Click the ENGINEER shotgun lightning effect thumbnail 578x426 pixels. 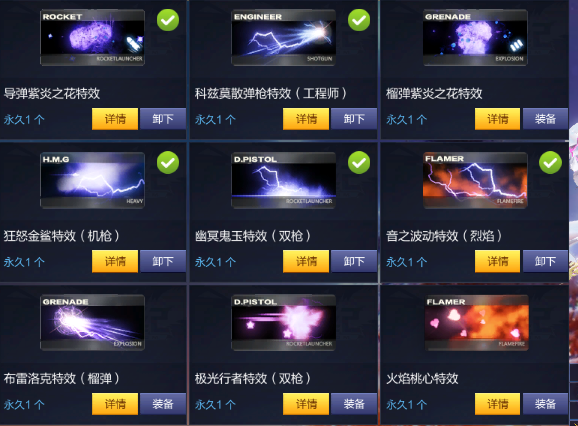(283, 38)
